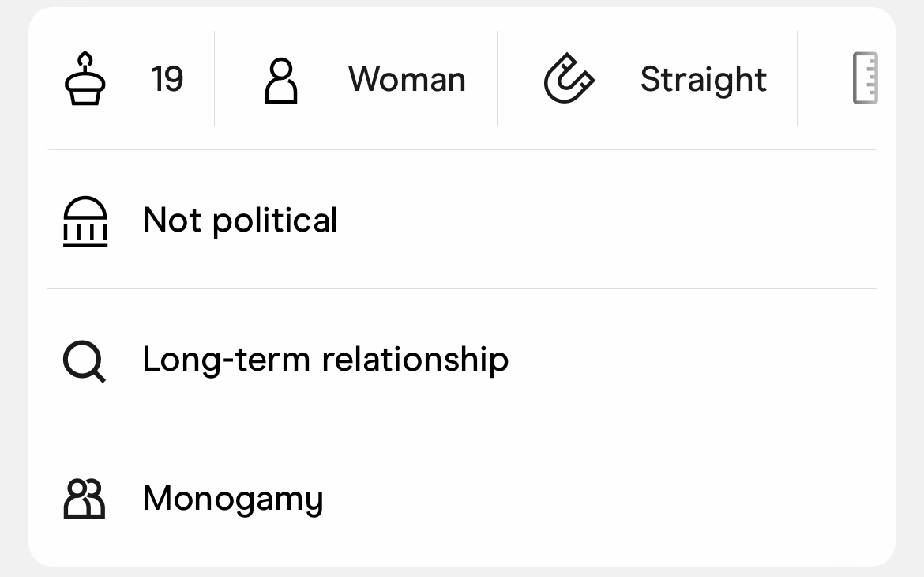Click the vertical divider between Woman and magnet icon
The image size is (924, 577).
498,78
